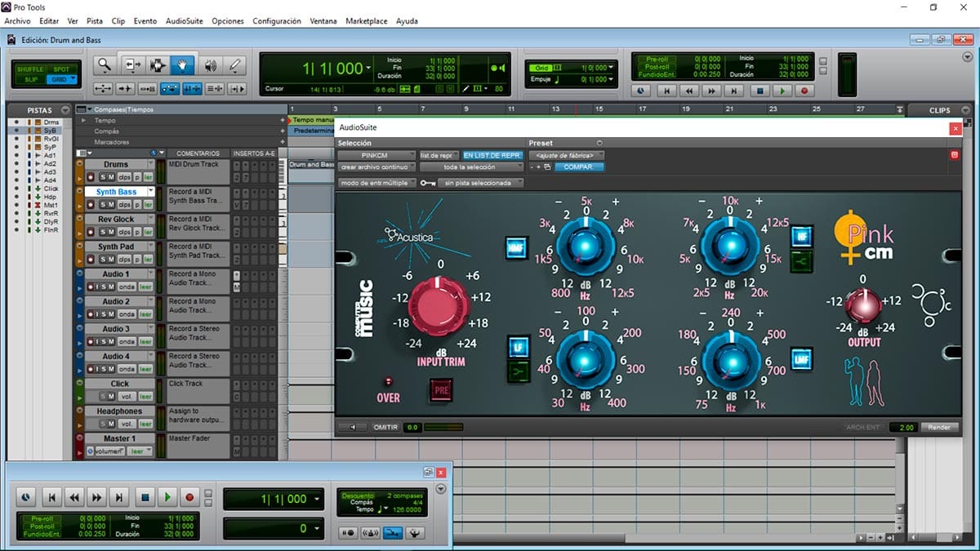Click the OMITIR bypass button

pyautogui.click(x=385, y=427)
